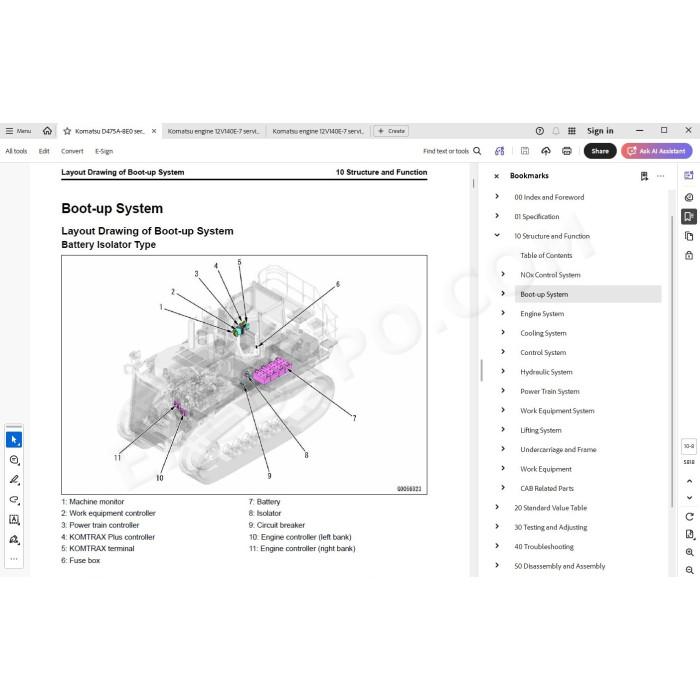This screenshot has height=700, width=700.
Task: Click the Print icon
Action: click(x=567, y=151)
